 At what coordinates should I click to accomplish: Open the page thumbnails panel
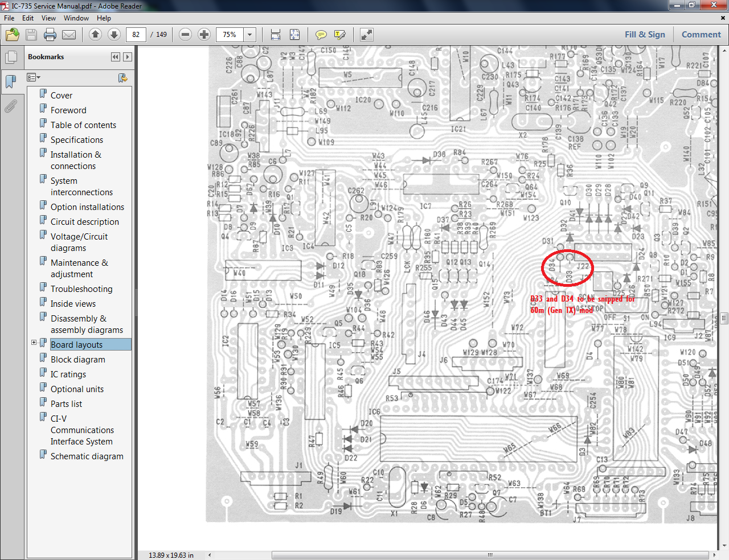[x=11, y=57]
